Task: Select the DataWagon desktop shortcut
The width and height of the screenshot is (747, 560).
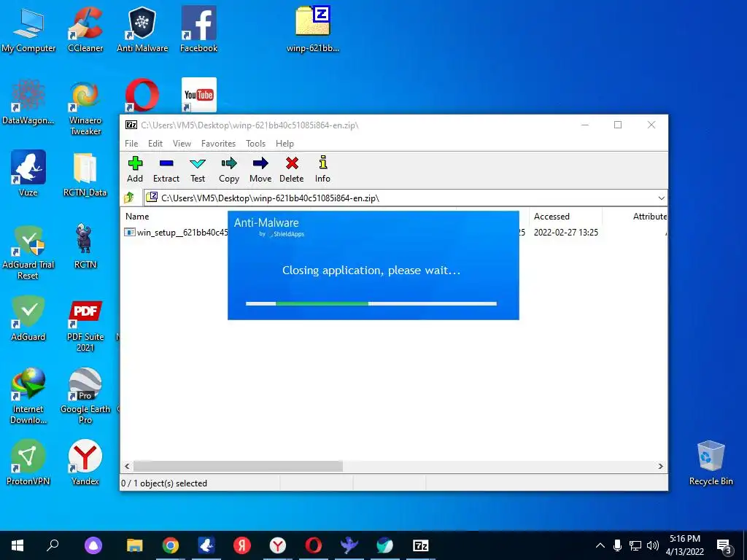Action: pyautogui.click(x=28, y=102)
